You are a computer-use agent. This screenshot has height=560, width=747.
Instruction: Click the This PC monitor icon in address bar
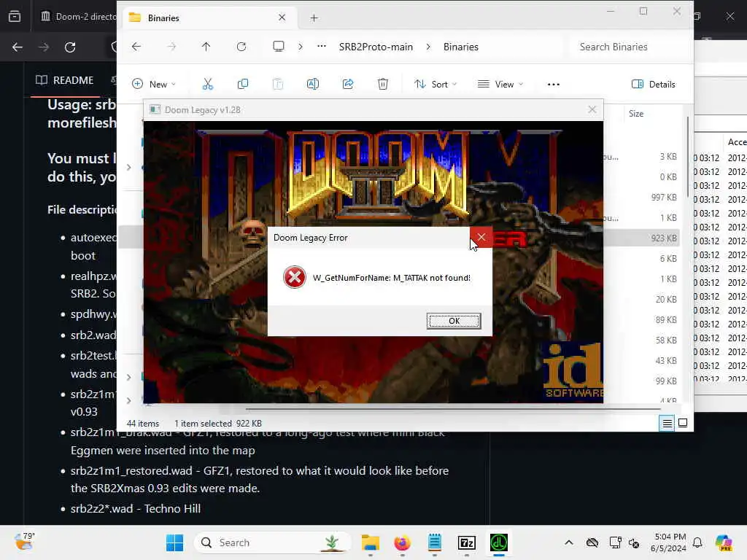coord(279,47)
